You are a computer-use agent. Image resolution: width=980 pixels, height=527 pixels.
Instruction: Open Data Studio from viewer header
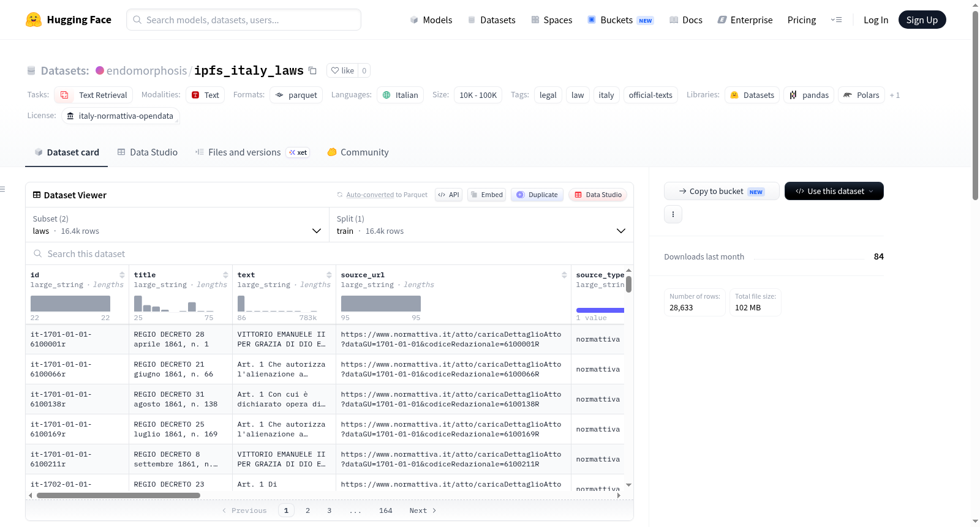pyautogui.click(x=598, y=195)
